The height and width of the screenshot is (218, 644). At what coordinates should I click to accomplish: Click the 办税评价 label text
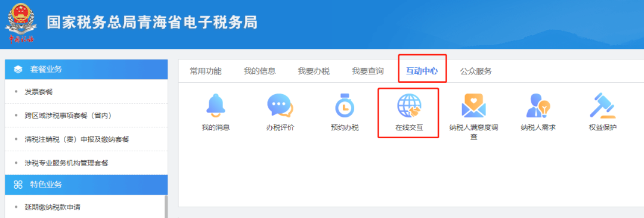pyautogui.click(x=280, y=127)
